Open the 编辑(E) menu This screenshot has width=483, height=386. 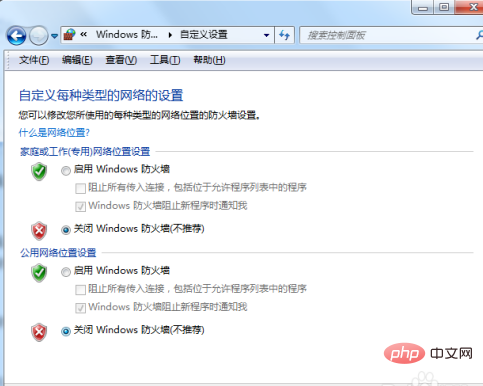77,60
